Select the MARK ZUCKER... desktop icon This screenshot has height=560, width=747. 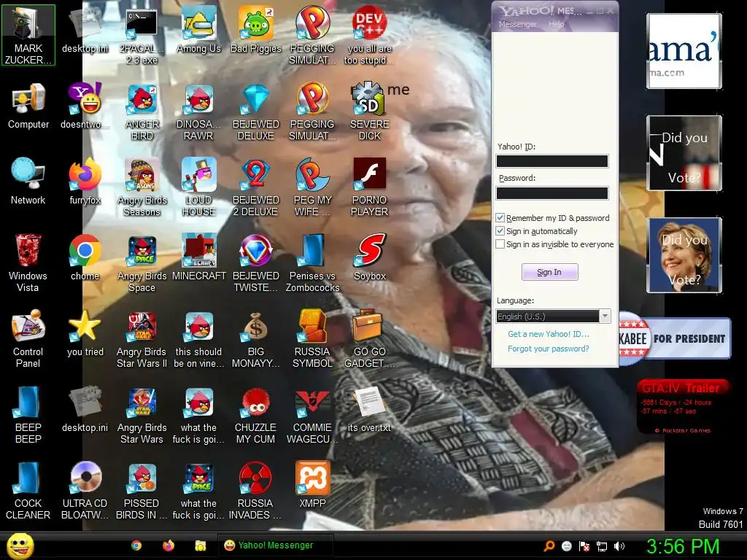click(x=28, y=35)
